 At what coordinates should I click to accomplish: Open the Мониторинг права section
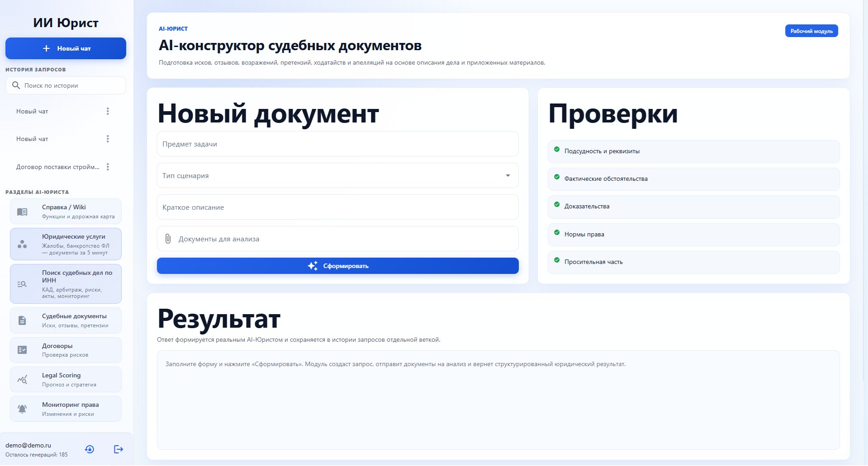point(66,409)
